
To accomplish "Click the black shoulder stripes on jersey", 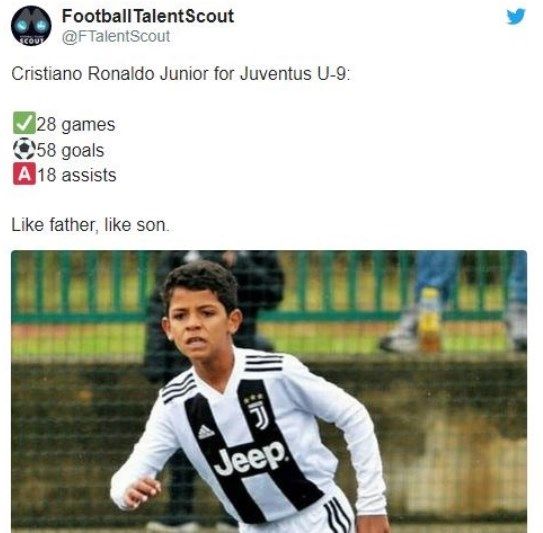I will (264, 362).
